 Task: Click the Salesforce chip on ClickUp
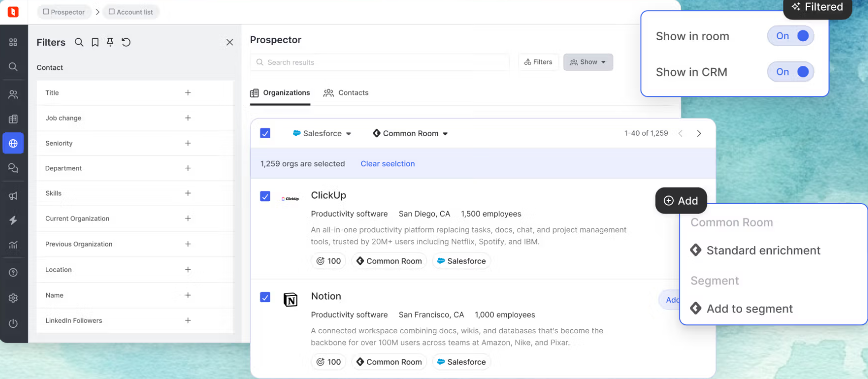[461, 261]
